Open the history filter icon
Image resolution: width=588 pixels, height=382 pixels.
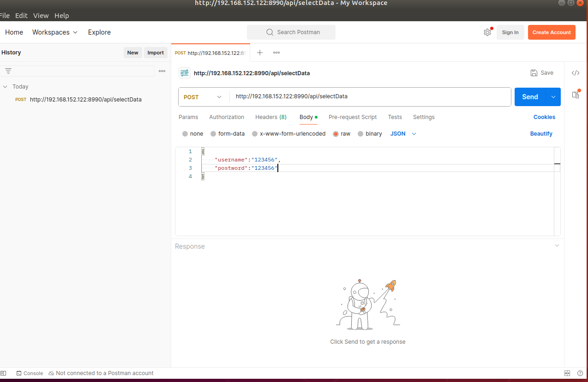pyautogui.click(x=8, y=71)
